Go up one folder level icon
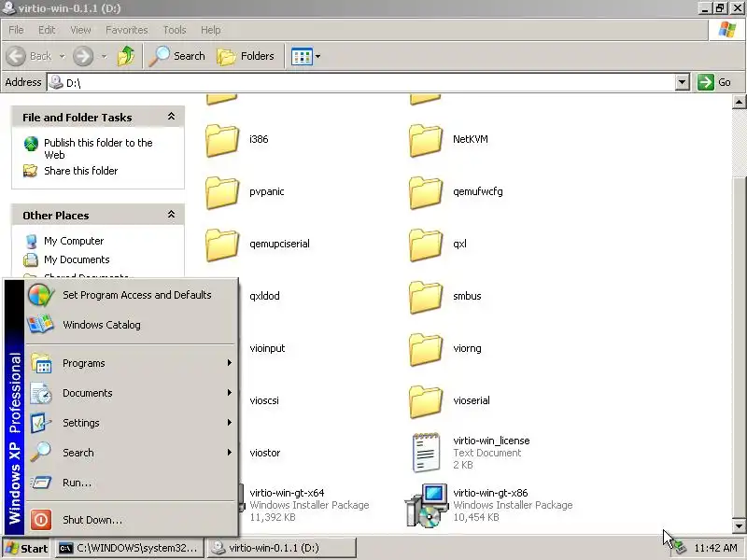Image resolution: width=747 pixels, height=560 pixels. point(126,56)
